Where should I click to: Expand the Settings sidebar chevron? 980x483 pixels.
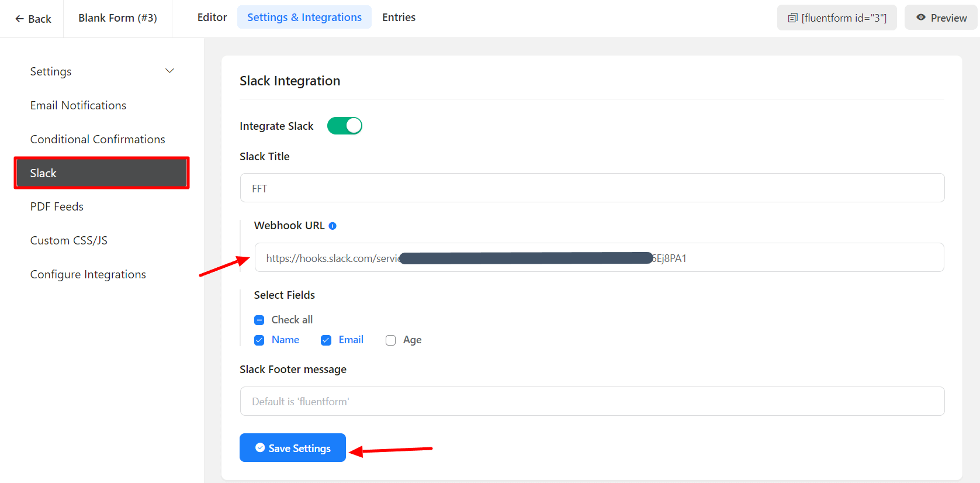click(x=169, y=71)
